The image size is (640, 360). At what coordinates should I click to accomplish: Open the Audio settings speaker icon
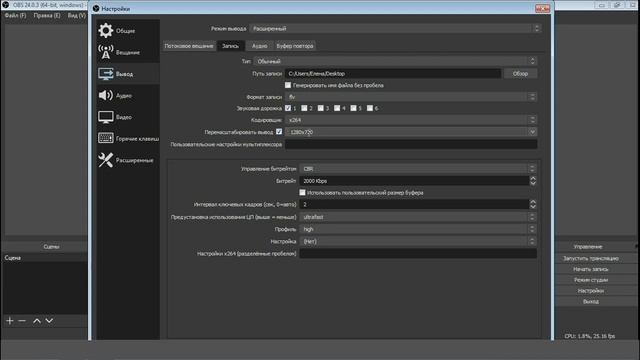point(106,96)
